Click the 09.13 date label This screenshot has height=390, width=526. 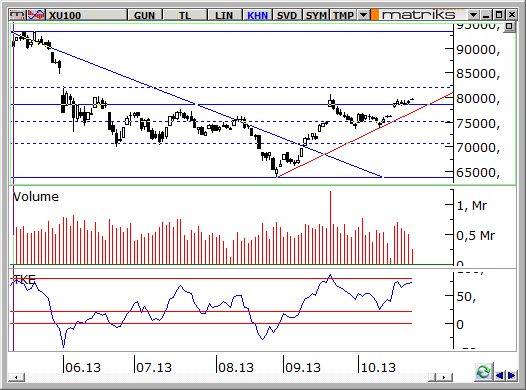coord(303,368)
